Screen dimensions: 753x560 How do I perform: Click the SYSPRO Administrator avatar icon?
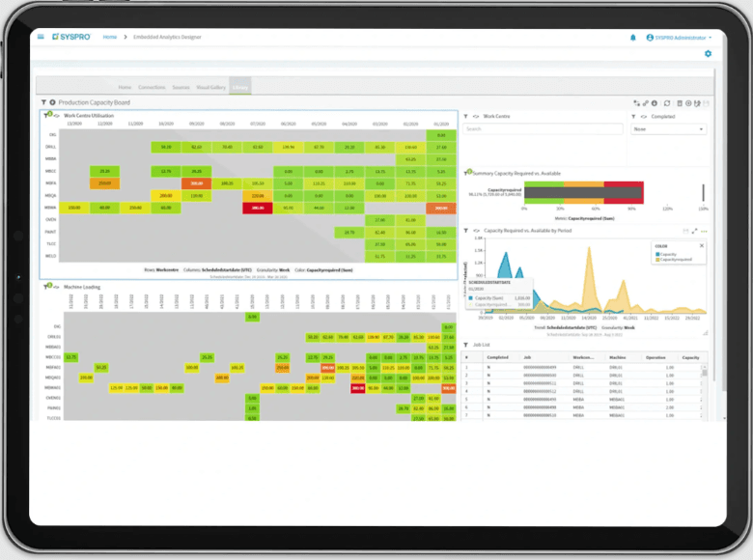point(650,38)
